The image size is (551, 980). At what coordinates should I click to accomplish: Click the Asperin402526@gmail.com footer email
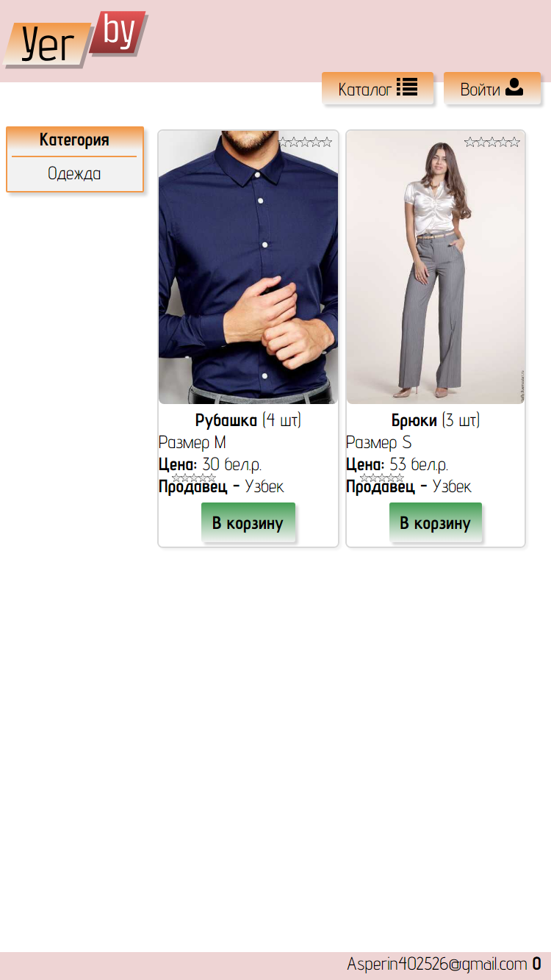tap(437, 964)
